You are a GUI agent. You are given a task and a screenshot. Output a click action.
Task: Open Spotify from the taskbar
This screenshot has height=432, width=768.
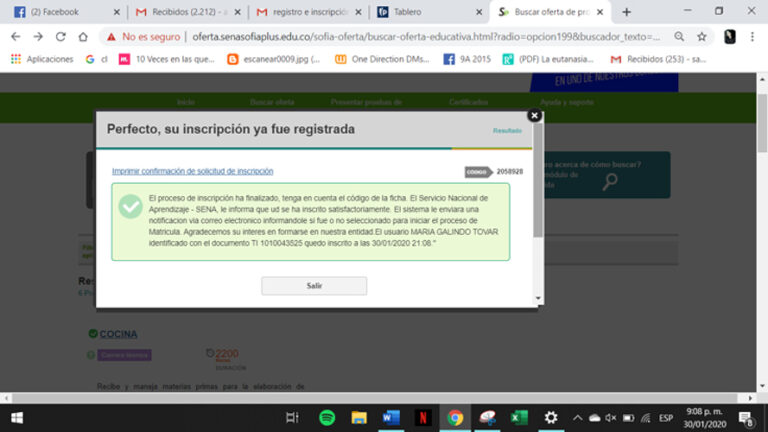pyautogui.click(x=327, y=417)
